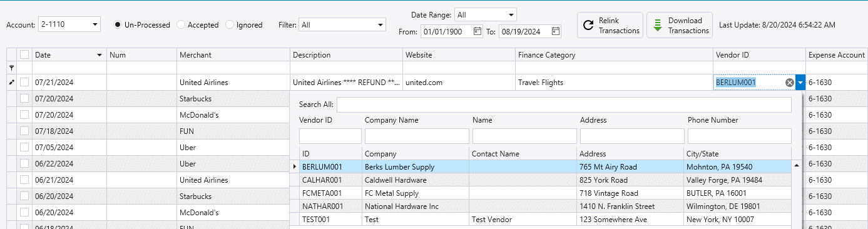Click the pencil edit indicator on first row
This screenshot has height=229, width=868.
click(11, 82)
